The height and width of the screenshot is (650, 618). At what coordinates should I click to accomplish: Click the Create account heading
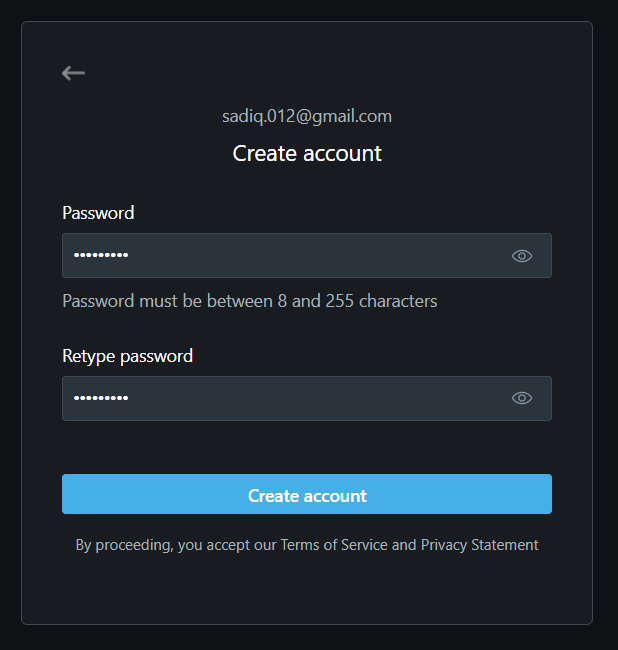pos(307,153)
